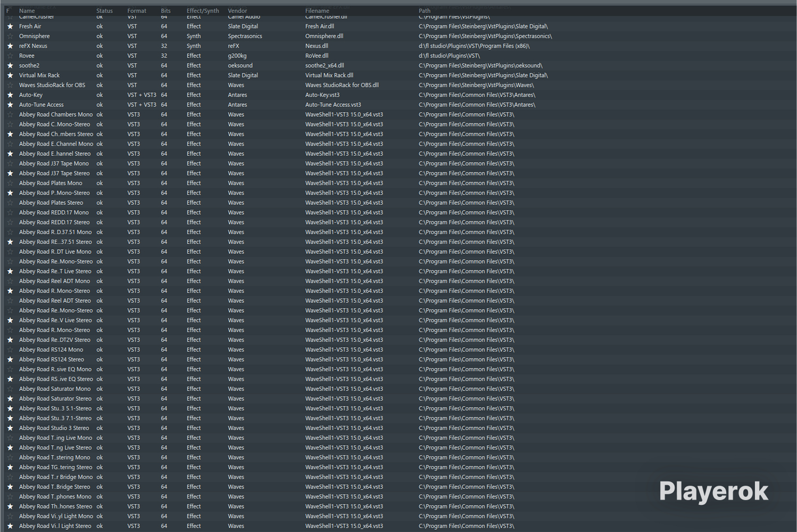The image size is (797, 532).
Task: Sort by the Path column header
Action: [x=425, y=11]
